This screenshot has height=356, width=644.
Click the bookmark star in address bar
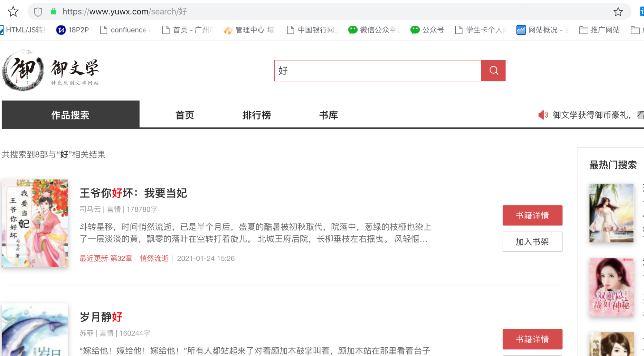pos(618,12)
